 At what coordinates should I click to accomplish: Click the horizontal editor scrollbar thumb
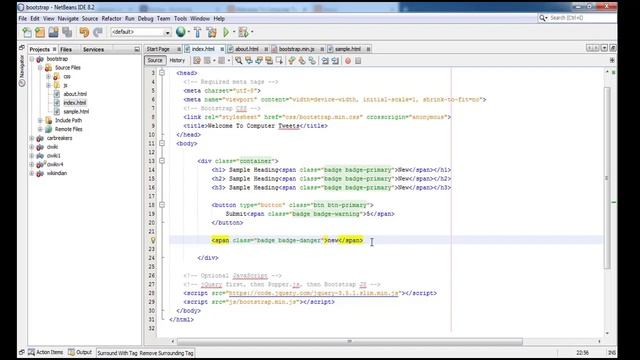[349, 341]
